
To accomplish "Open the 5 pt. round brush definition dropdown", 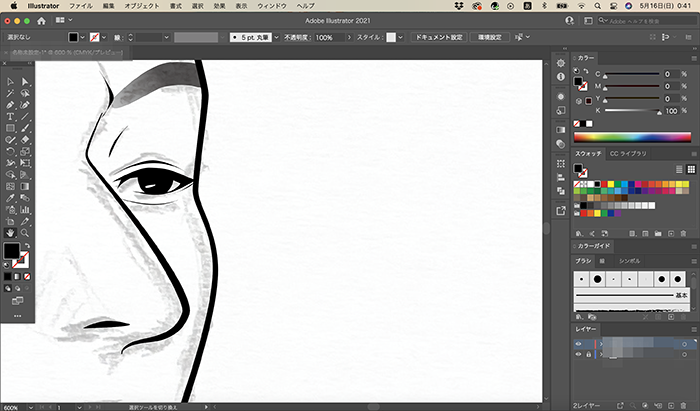I will tap(276, 37).
